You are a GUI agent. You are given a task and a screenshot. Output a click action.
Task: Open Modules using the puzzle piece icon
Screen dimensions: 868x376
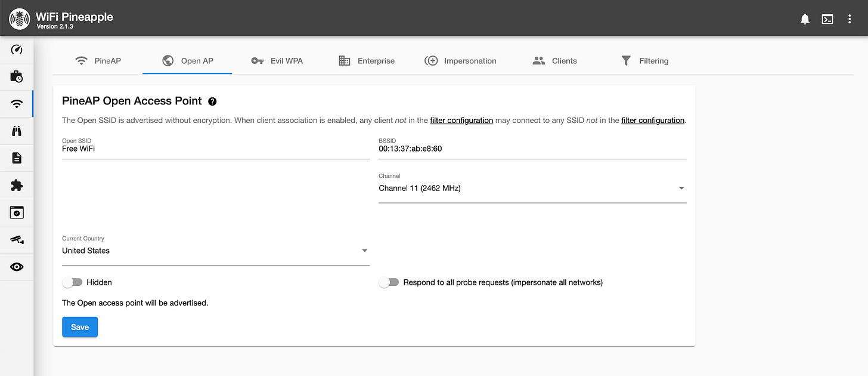pyautogui.click(x=16, y=185)
